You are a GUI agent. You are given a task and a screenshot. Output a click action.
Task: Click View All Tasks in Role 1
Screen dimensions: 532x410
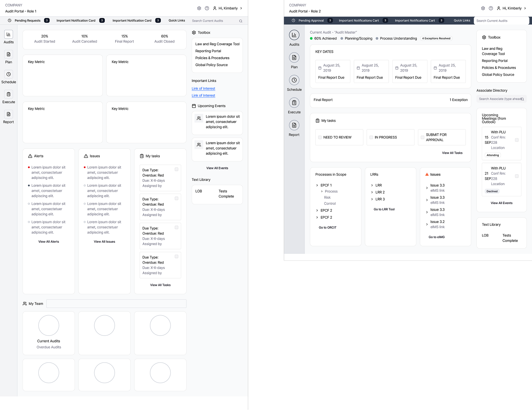click(160, 285)
